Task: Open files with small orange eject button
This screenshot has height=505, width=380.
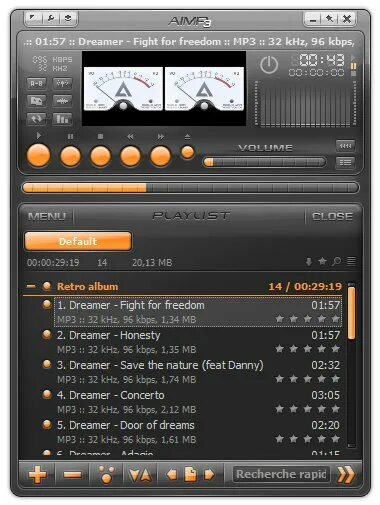Action: (187, 152)
